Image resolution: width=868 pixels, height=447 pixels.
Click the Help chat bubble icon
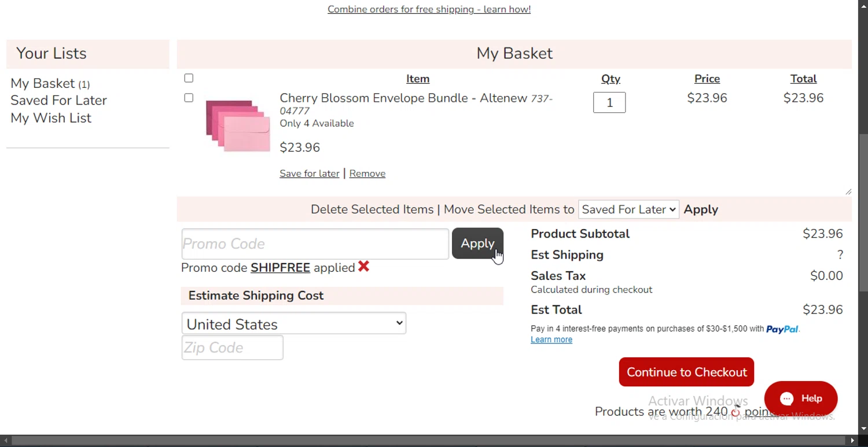pos(787,398)
